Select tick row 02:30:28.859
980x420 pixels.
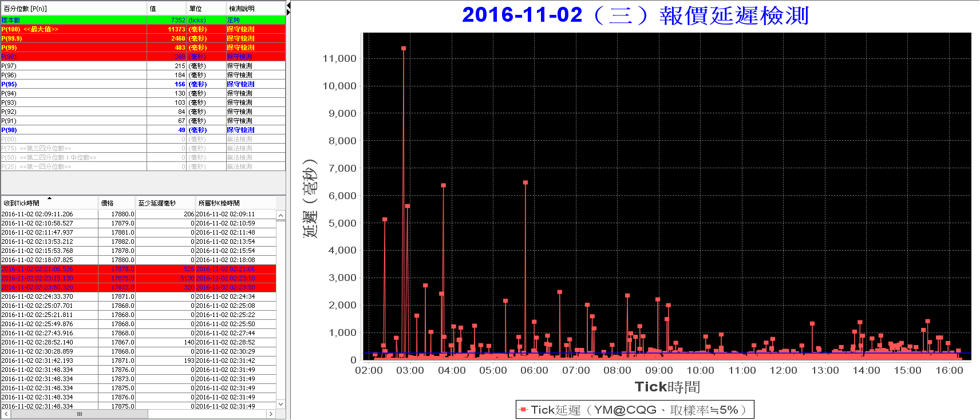[139, 351]
